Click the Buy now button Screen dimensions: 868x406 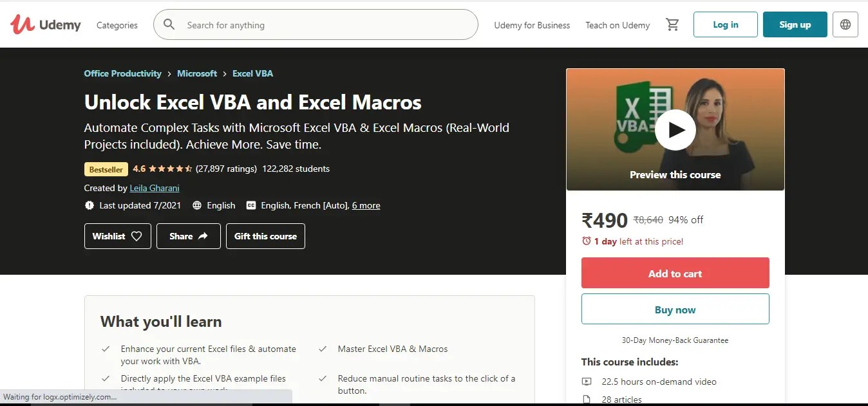[675, 309]
